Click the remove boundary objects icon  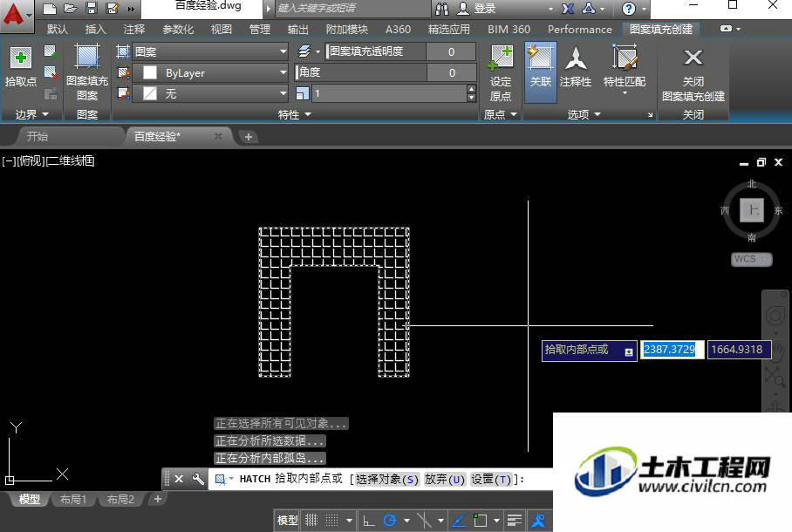[50, 72]
